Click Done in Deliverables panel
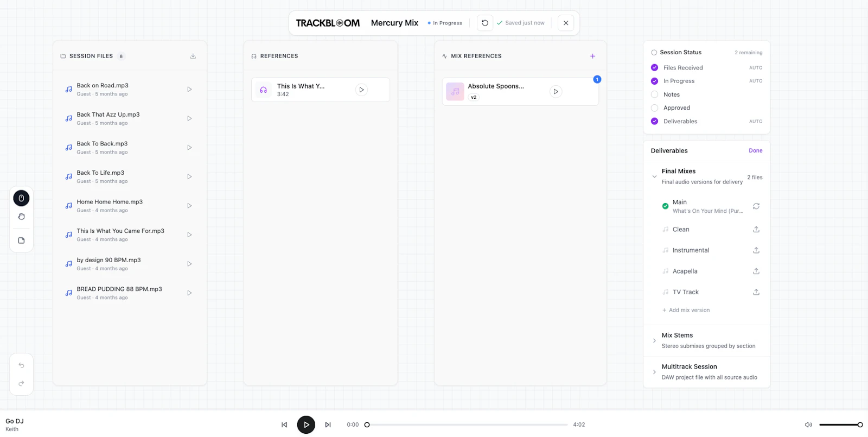This screenshot has height=437, width=868. [755, 151]
